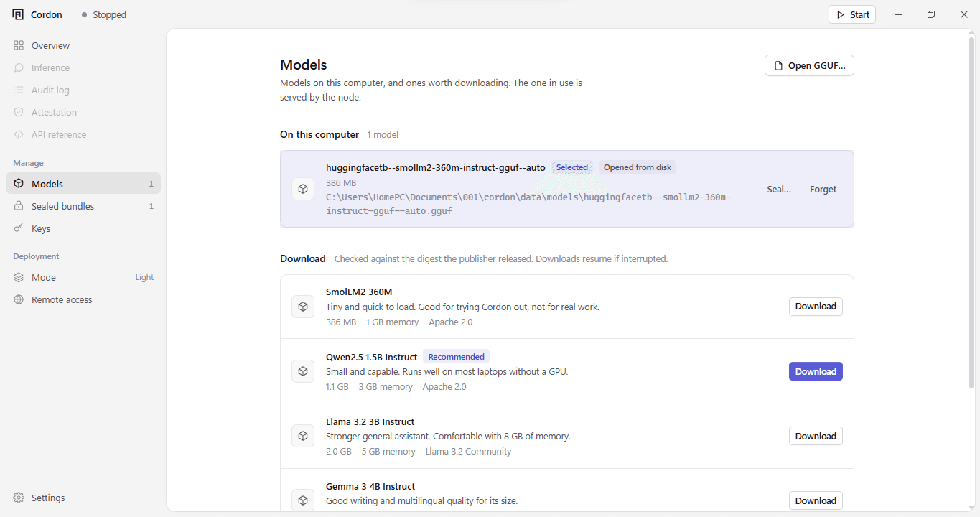Click the local model file path text

click(x=528, y=204)
